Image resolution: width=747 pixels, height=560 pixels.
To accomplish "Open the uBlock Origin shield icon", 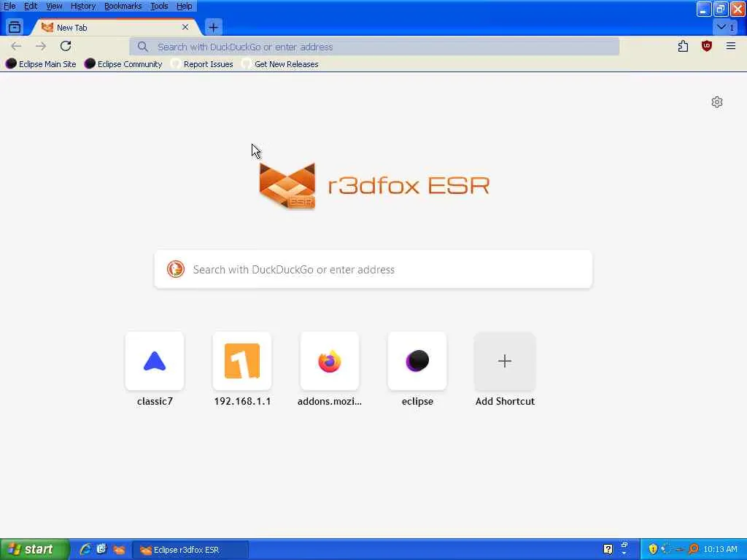I will coord(707,46).
